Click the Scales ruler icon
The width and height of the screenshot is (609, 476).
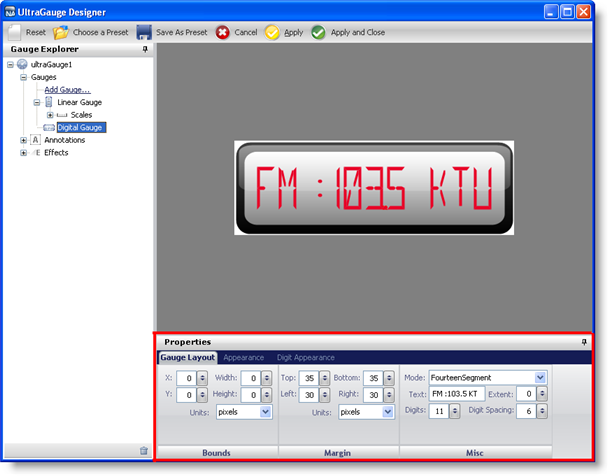coord(62,115)
